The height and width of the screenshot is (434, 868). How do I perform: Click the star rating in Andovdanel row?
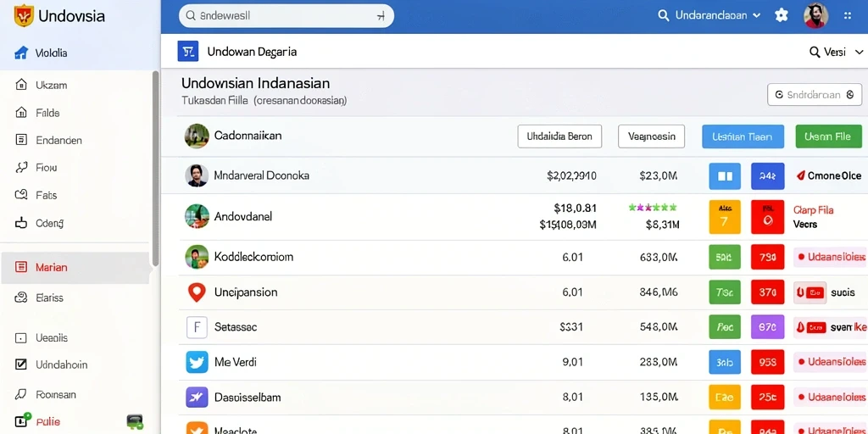653,208
